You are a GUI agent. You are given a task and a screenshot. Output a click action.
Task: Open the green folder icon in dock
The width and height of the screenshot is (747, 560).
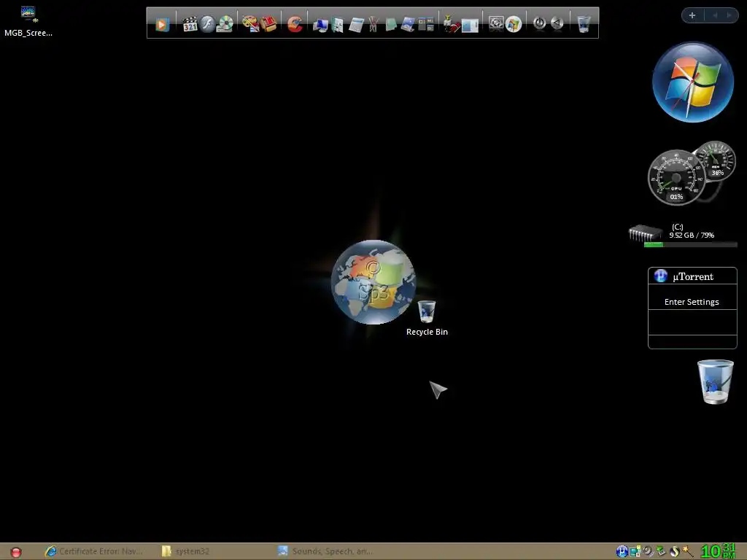coord(391,25)
